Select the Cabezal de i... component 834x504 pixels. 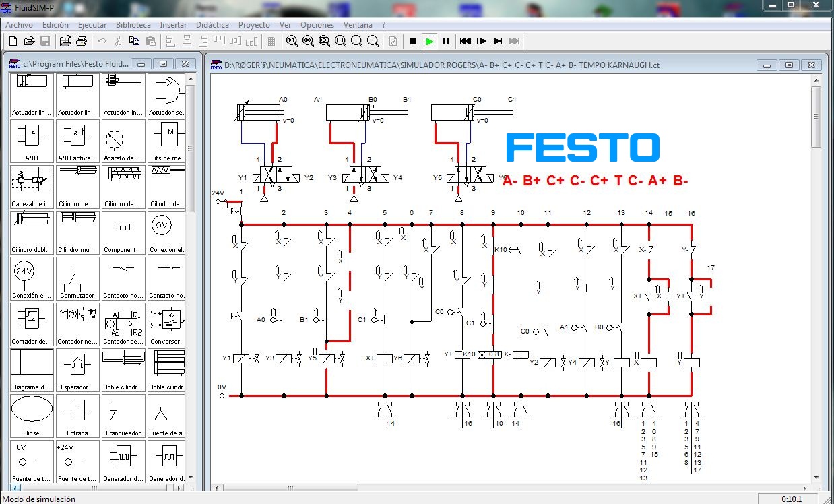32,187
